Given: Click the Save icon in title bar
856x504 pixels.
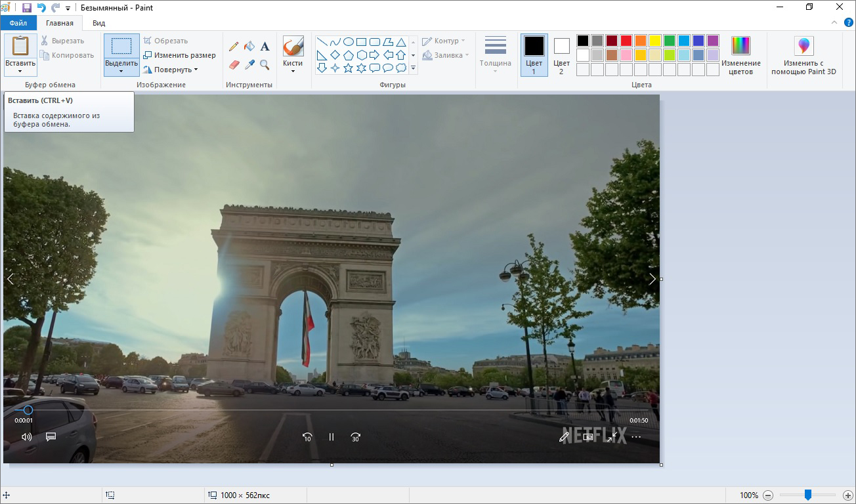Looking at the screenshot, I should [27, 8].
